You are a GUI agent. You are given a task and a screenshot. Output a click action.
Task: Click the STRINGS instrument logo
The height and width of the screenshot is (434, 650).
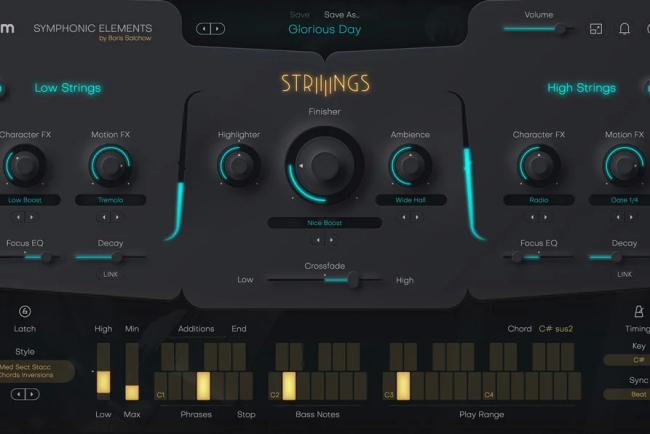click(x=325, y=84)
